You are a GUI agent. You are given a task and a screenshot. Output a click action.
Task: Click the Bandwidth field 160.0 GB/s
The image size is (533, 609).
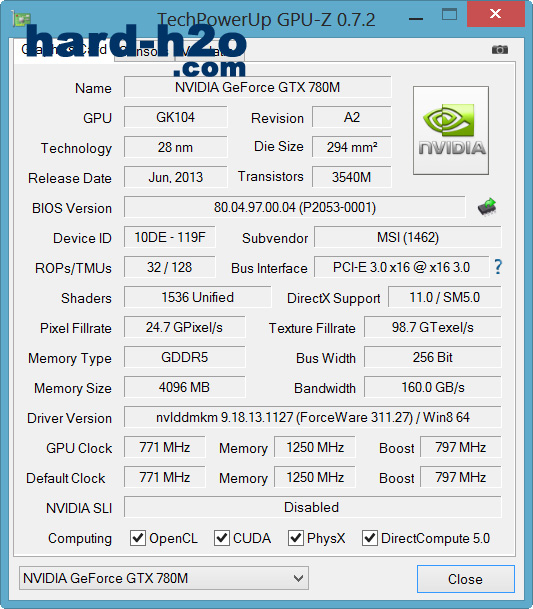(x=433, y=387)
